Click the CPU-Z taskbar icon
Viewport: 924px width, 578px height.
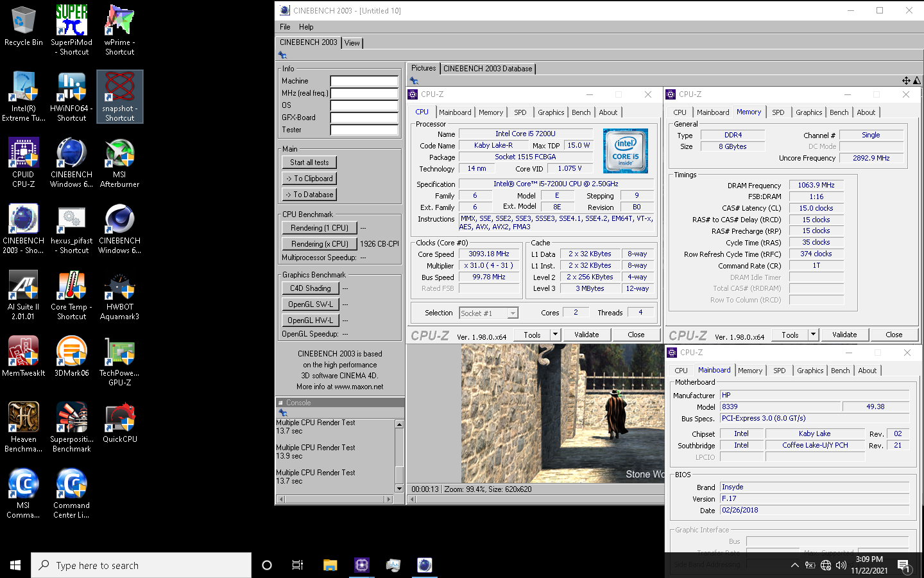pyautogui.click(x=362, y=565)
